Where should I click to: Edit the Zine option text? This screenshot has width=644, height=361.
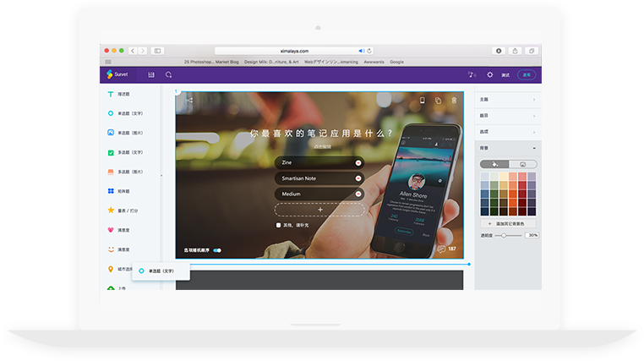[x=287, y=162]
